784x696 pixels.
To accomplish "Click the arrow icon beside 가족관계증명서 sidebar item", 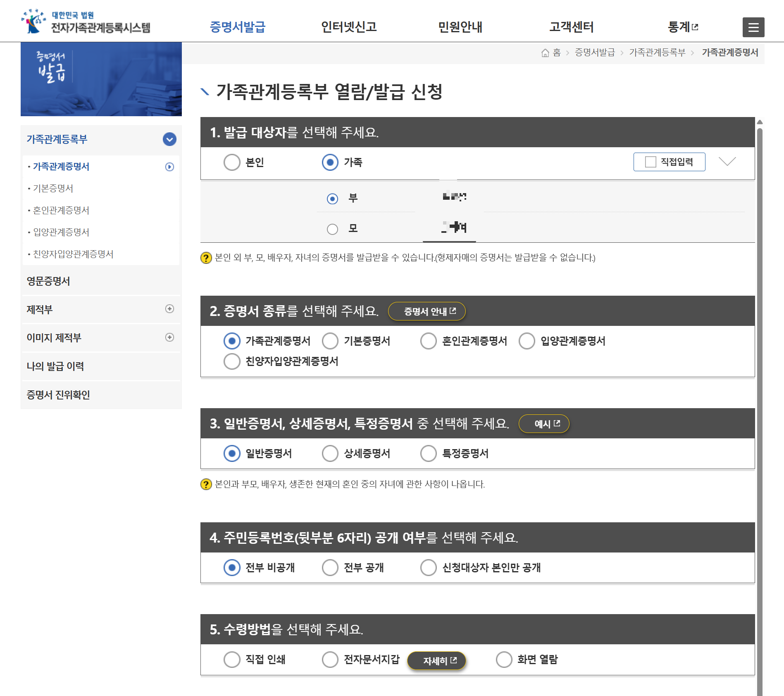I will (169, 167).
